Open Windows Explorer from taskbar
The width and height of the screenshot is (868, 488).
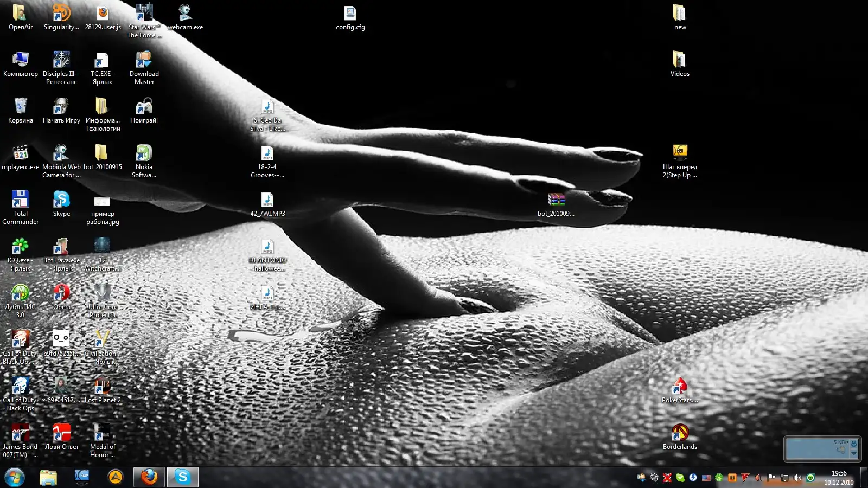click(48, 477)
